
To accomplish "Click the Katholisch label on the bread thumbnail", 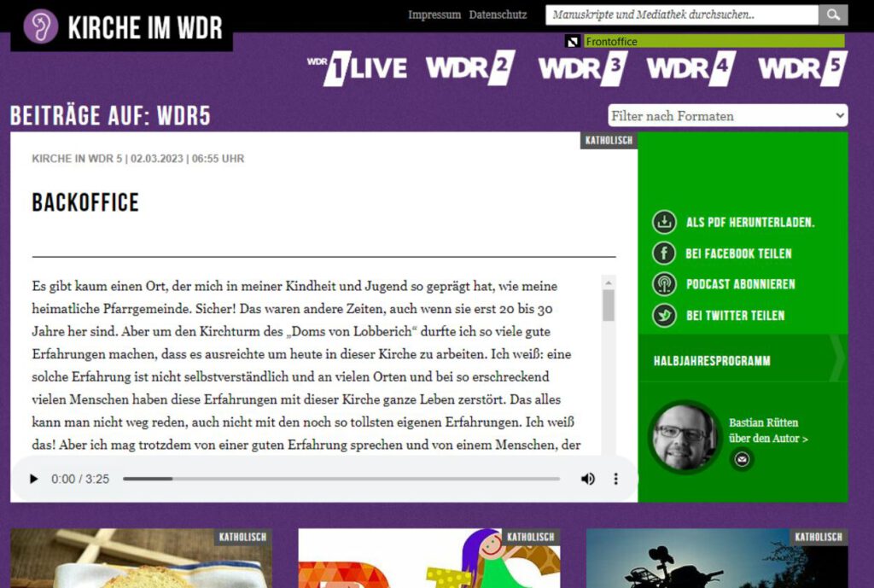I will click(242, 537).
